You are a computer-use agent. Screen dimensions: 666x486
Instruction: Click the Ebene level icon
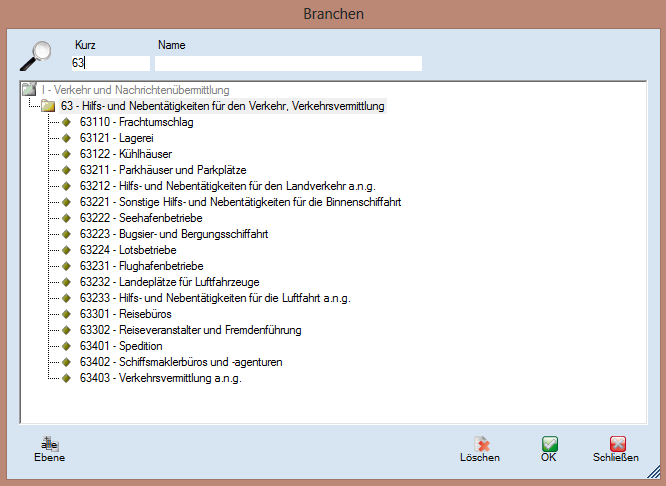(49, 444)
